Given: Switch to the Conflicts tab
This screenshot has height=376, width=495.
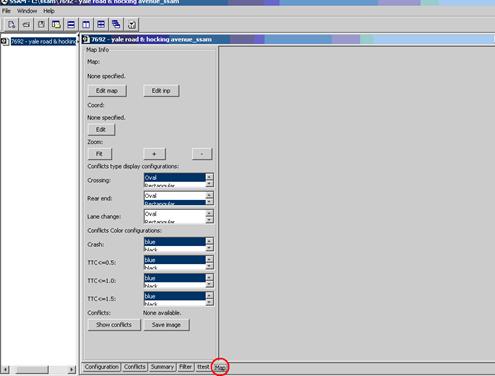Looking at the screenshot, I should pos(135,367).
